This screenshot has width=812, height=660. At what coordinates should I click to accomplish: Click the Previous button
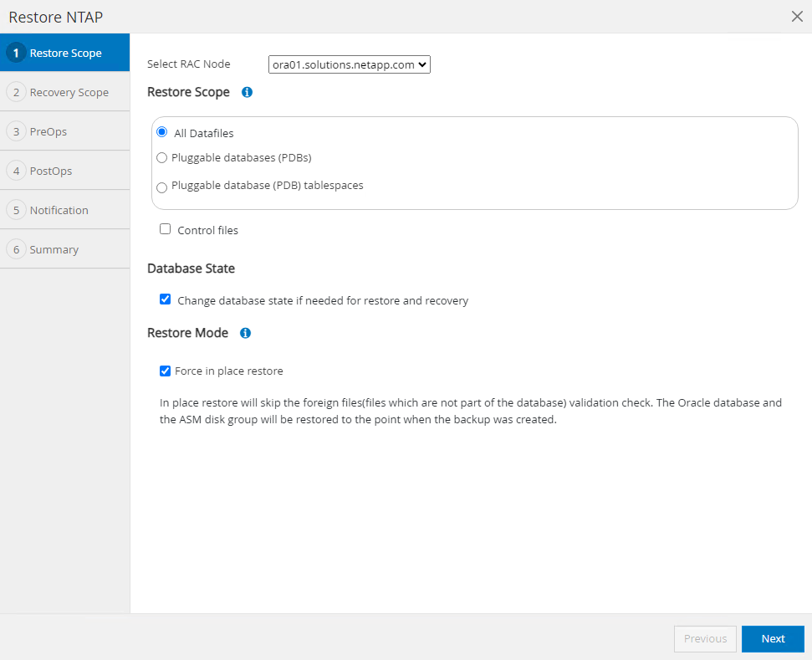click(x=705, y=639)
